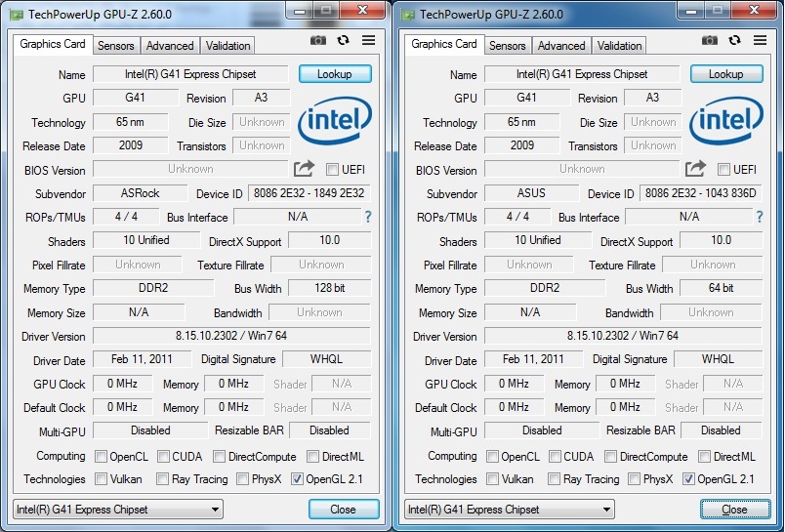Click the WHQL Digital Signature value in the left window
The image size is (785, 532).
(326, 359)
